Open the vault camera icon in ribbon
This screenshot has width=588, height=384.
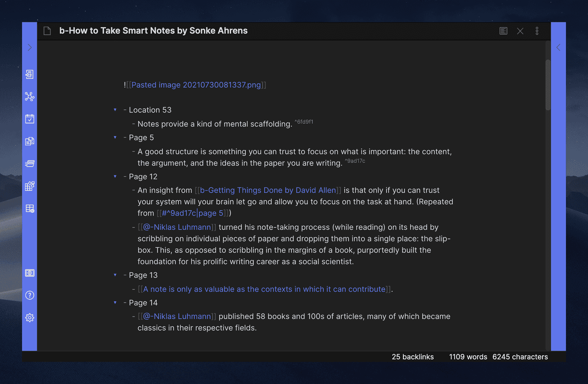coord(29,273)
